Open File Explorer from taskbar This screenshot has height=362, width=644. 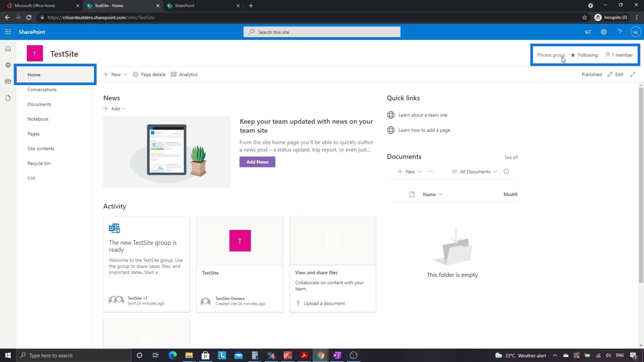[x=189, y=355]
